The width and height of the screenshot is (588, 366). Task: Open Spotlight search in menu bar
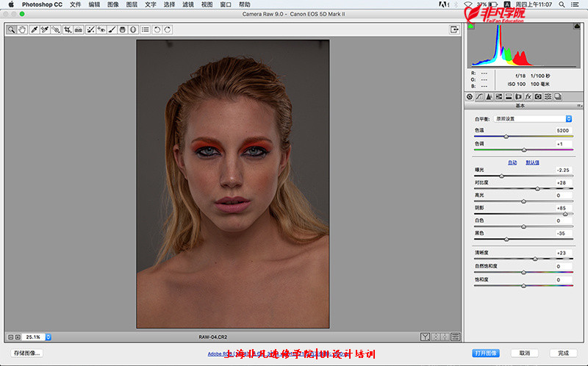pos(562,4)
